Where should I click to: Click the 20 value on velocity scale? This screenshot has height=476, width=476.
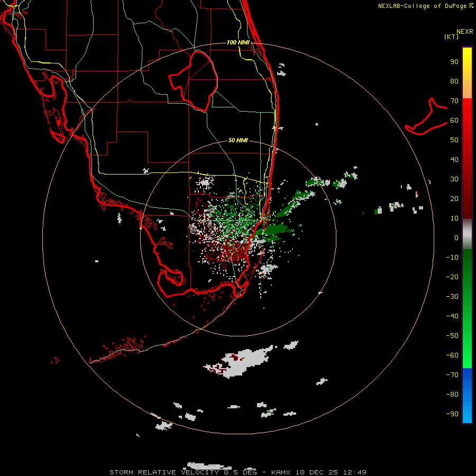click(454, 198)
